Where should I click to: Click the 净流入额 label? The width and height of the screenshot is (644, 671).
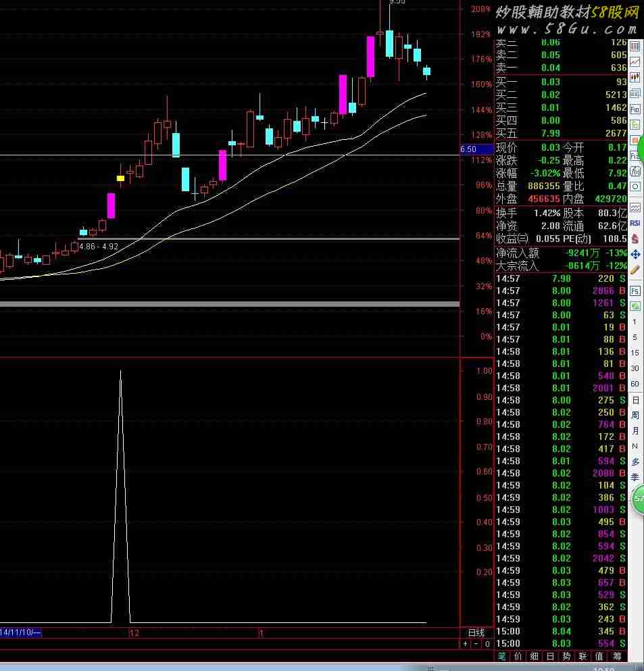pos(518,253)
